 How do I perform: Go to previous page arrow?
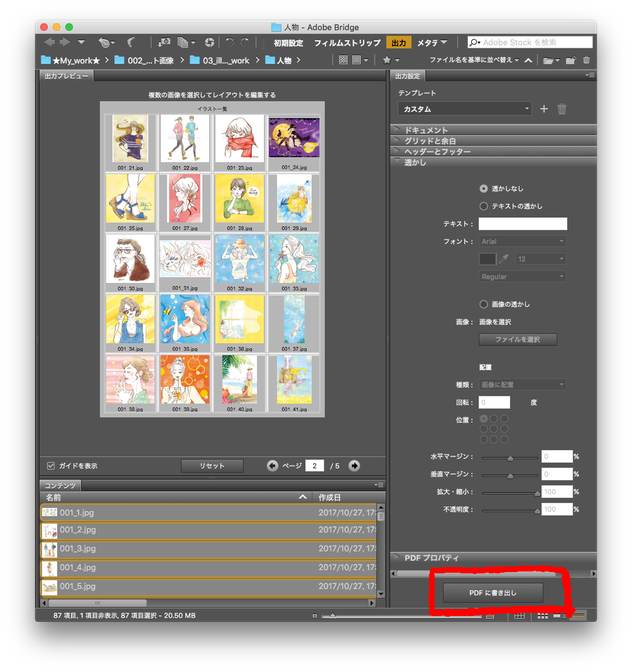(272, 465)
